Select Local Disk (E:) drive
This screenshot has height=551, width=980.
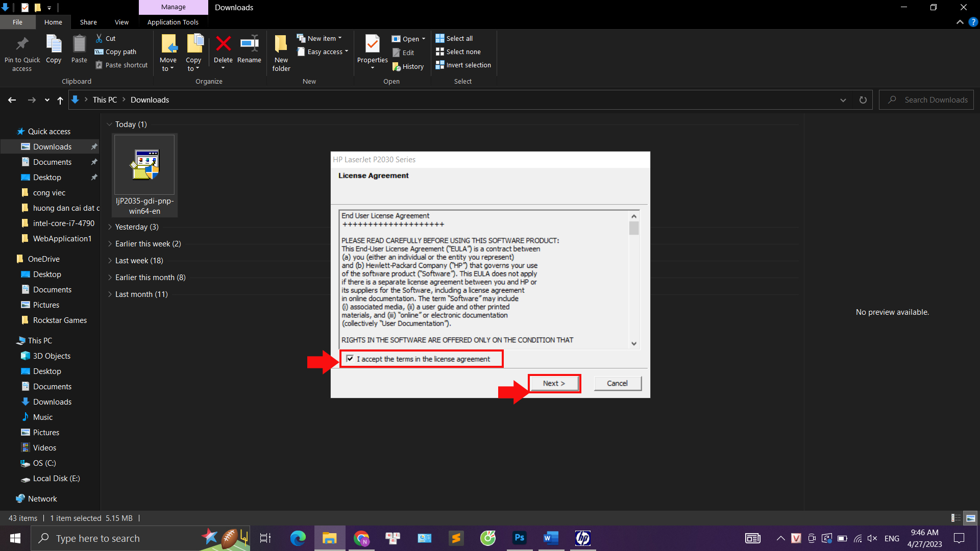(56, 478)
